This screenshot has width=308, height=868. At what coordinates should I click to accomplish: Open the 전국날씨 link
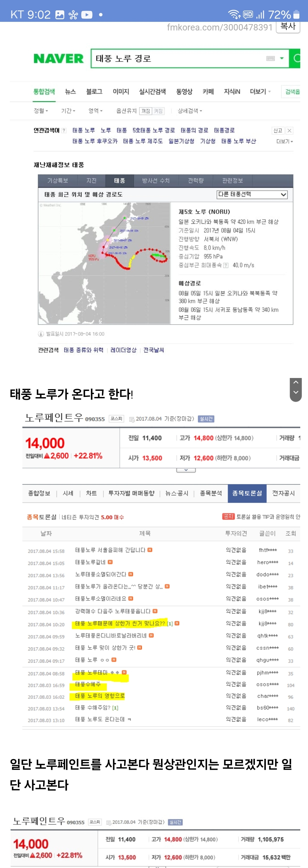154,350
